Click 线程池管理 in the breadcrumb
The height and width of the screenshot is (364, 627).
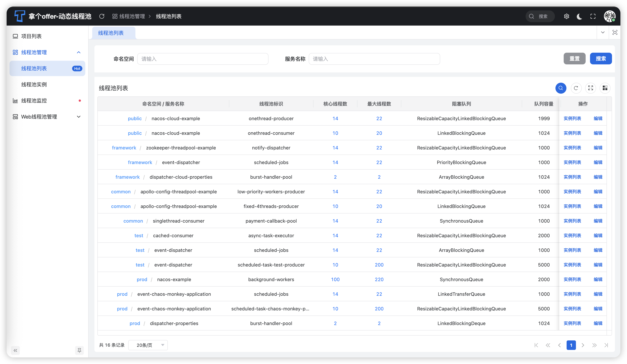pos(129,16)
